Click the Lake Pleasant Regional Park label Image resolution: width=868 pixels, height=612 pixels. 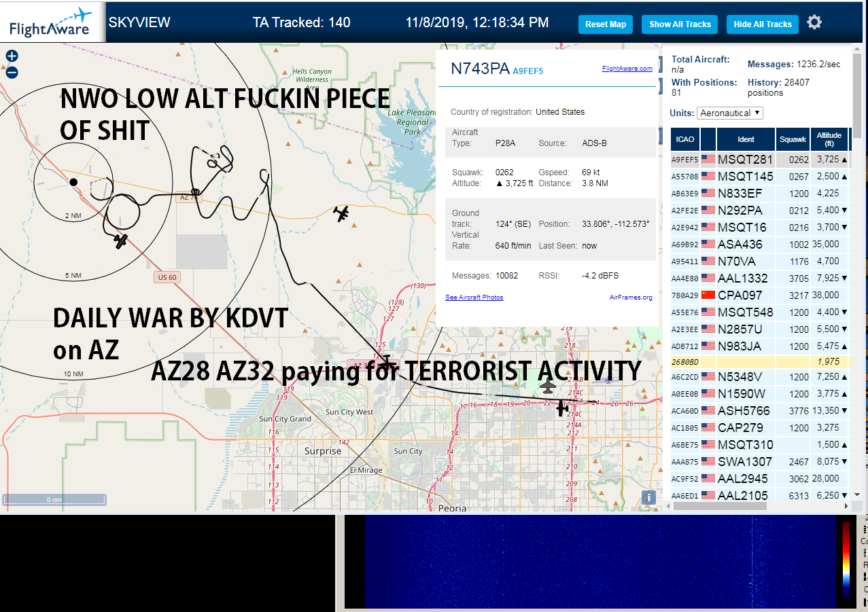tap(413, 122)
